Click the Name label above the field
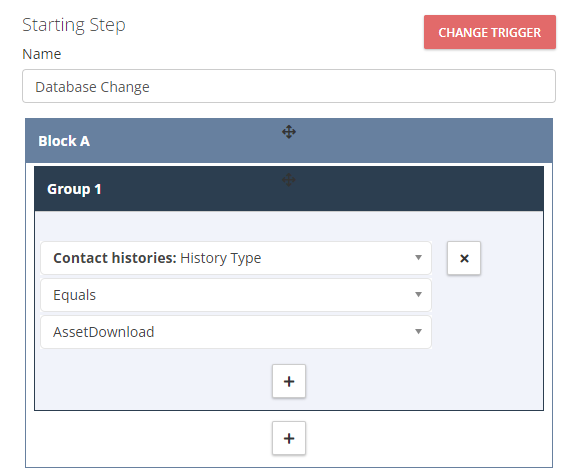The width and height of the screenshot is (576, 472). (x=42, y=54)
